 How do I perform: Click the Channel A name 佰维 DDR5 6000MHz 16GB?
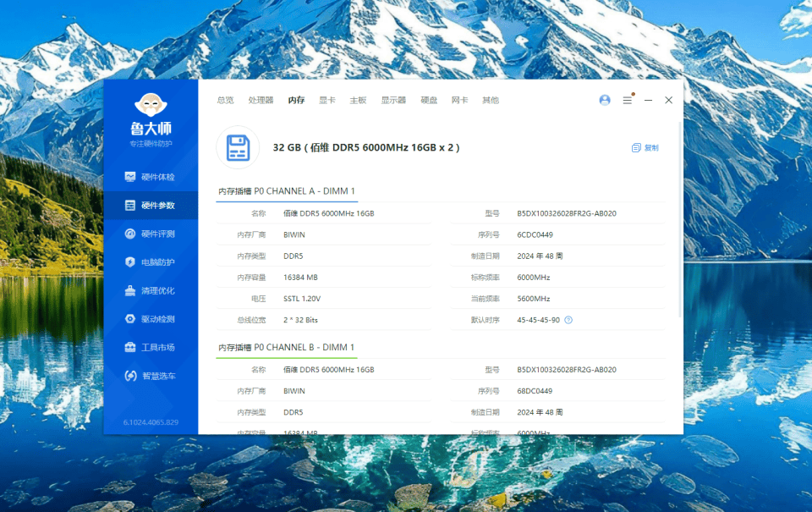tap(329, 213)
